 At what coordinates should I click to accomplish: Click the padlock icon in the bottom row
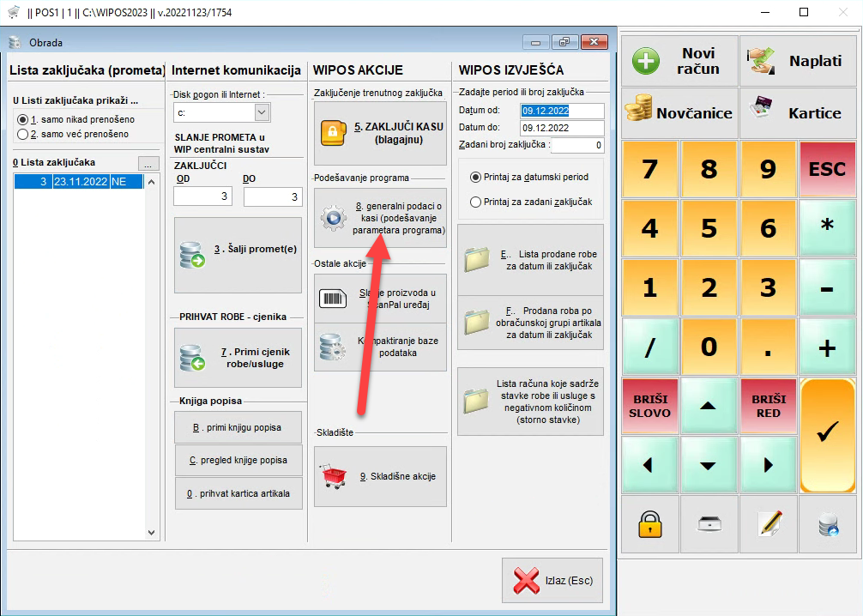[x=649, y=524]
